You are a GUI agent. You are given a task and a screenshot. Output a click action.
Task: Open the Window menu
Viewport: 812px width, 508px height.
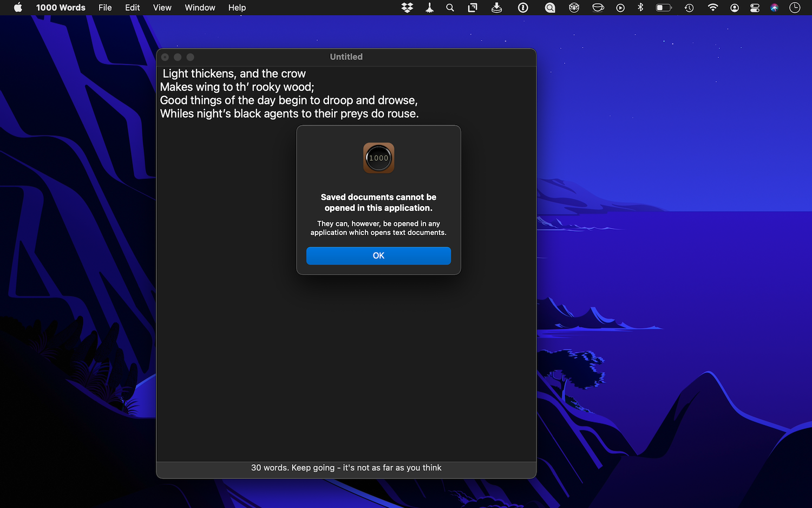click(x=200, y=8)
